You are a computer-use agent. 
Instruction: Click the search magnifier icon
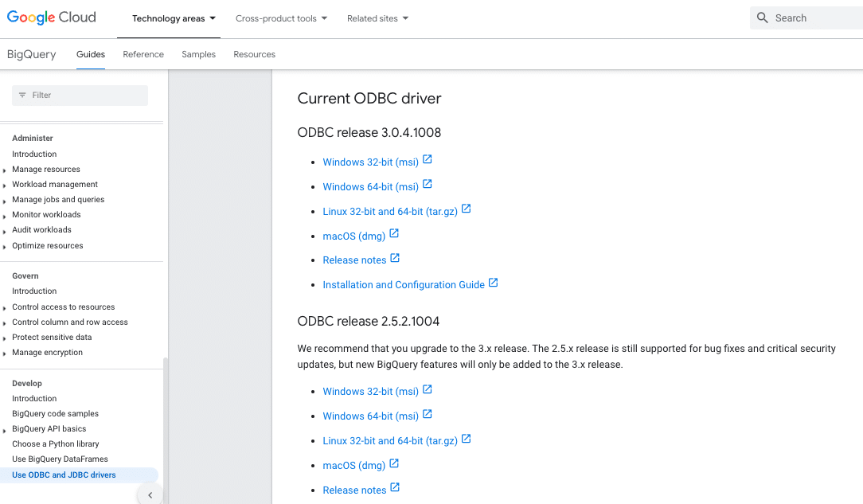coord(763,18)
